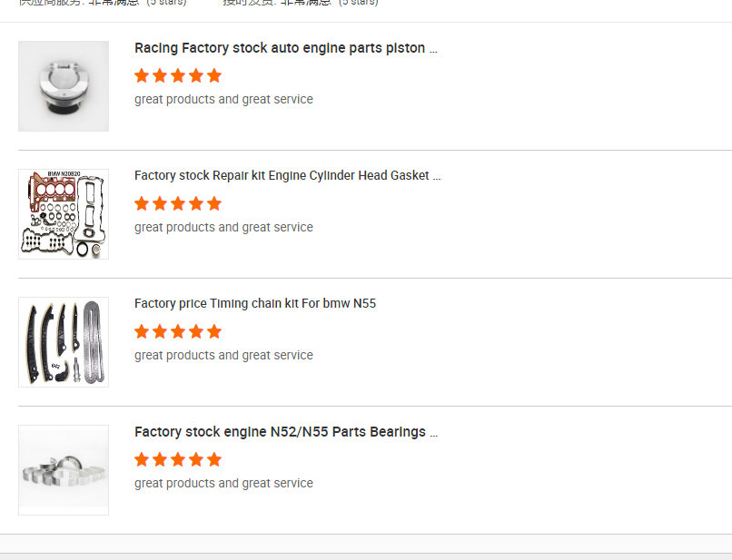The height and width of the screenshot is (560, 732).
Task: Click first star of Cylinder Head Gasket rating
Action: point(142,203)
